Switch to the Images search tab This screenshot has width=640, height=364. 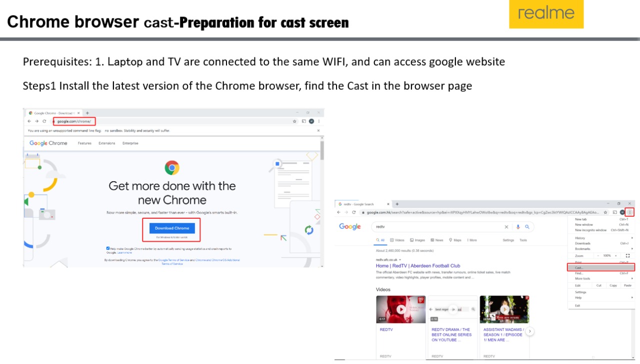417,240
